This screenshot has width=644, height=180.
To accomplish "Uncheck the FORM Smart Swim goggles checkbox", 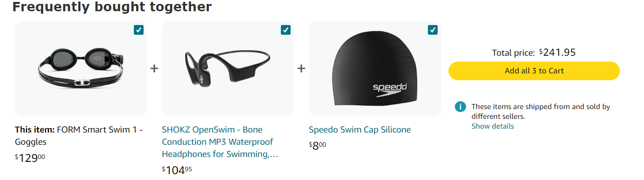I will (139, 30).
